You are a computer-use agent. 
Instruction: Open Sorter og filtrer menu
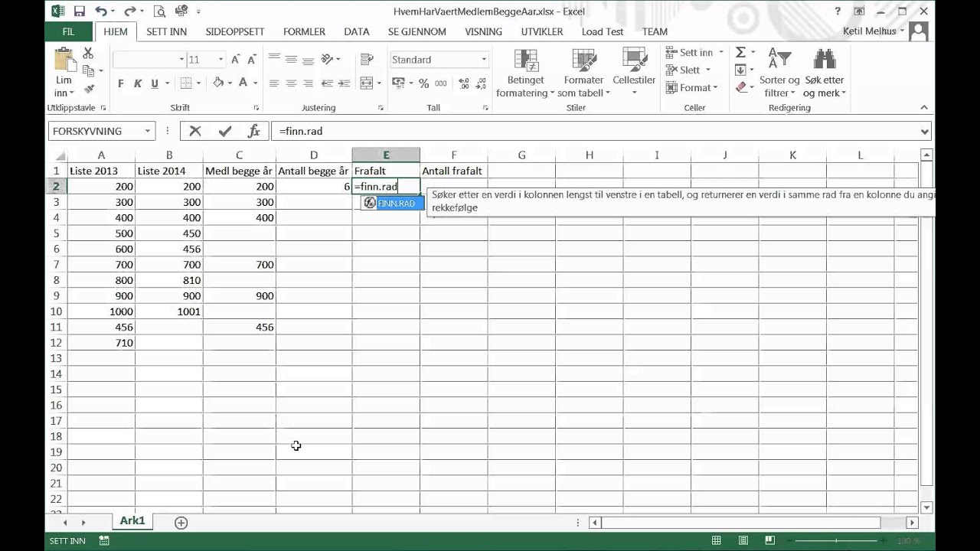coord(779,73)
